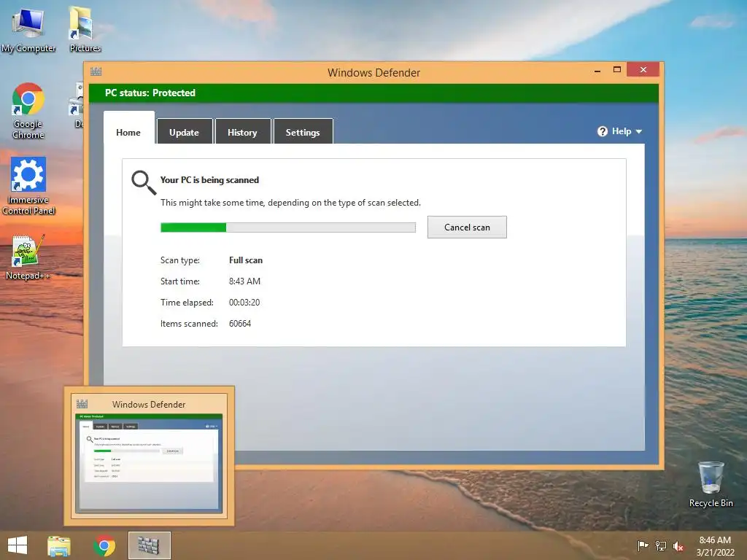747x560 pixels.
Task: Maximize the Windows Defender window
Action: coord(617,69)
